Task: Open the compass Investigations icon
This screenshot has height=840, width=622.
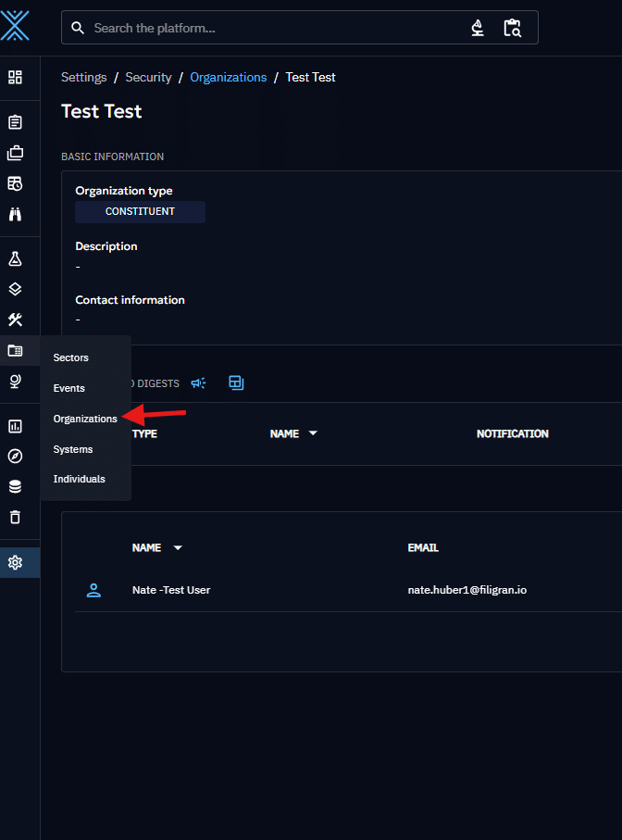Action: click(15, 456)
